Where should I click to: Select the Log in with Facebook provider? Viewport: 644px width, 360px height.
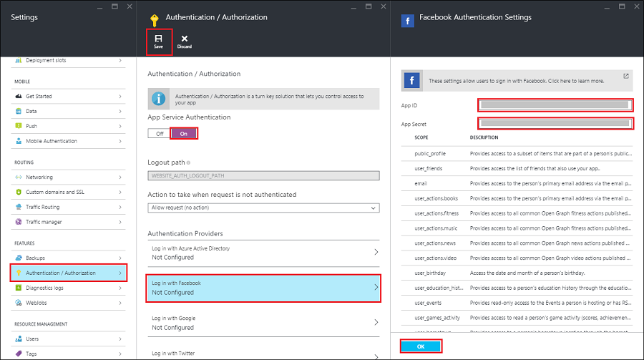coord(263,288)
